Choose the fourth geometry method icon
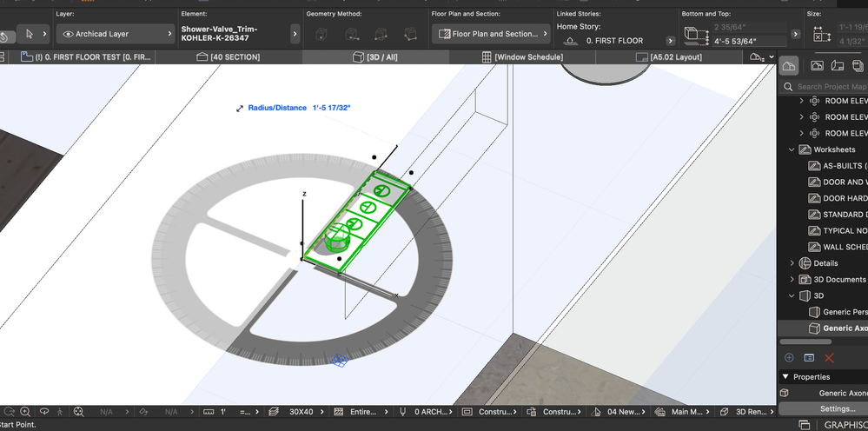The height and width of the screenshot is (431, 868). coord(409,34)
